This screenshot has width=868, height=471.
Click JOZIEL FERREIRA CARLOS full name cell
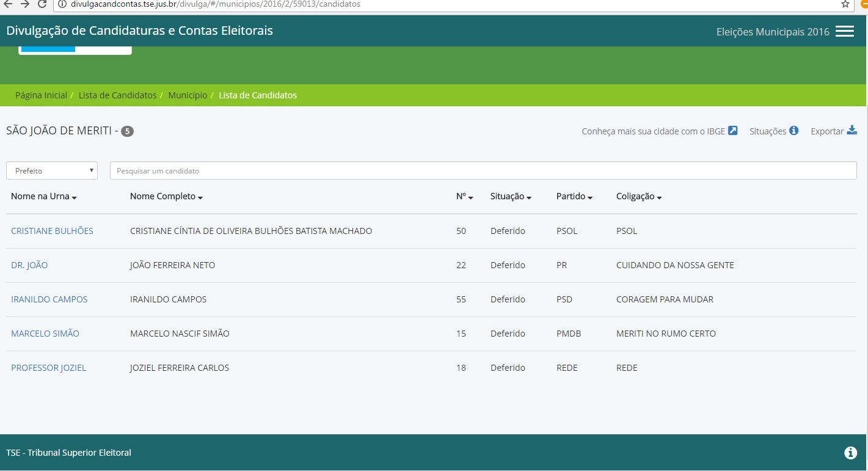coord(180,368)
